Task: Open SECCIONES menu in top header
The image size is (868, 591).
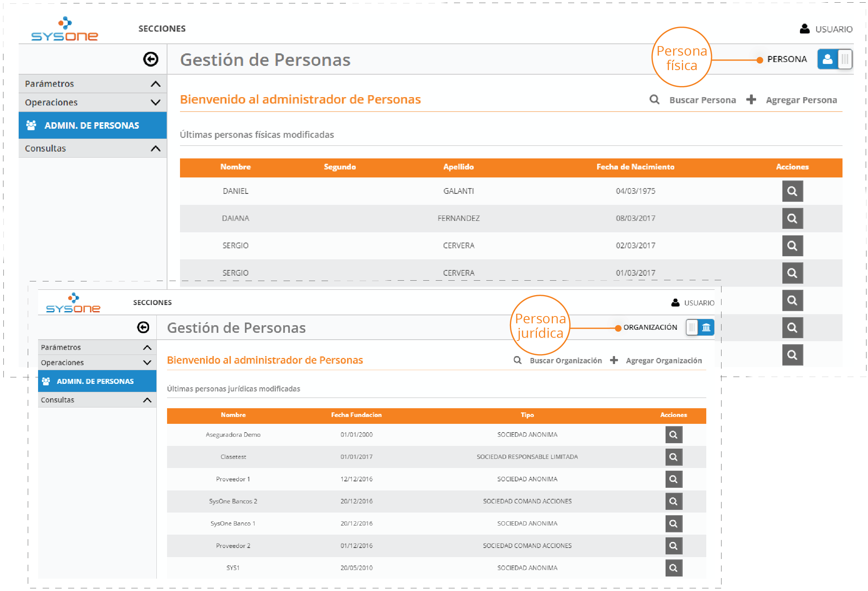Action: tap(162, 29)
